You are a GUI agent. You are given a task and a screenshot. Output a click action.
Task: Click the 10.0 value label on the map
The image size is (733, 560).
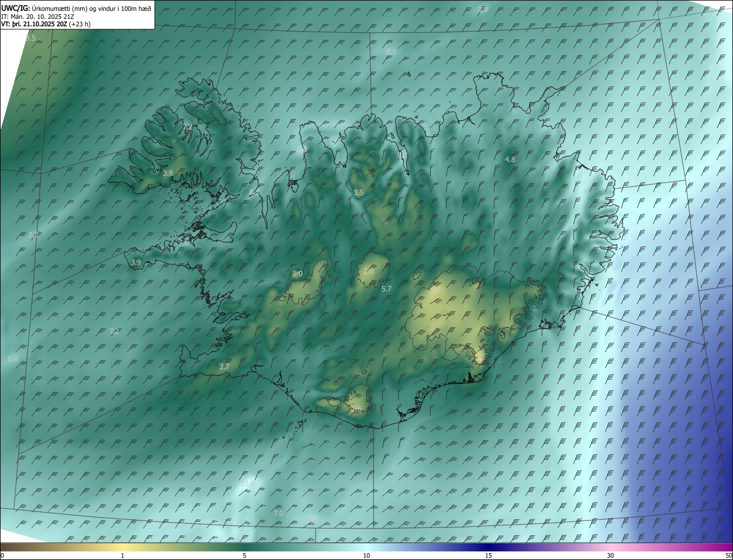coord(247,484)
